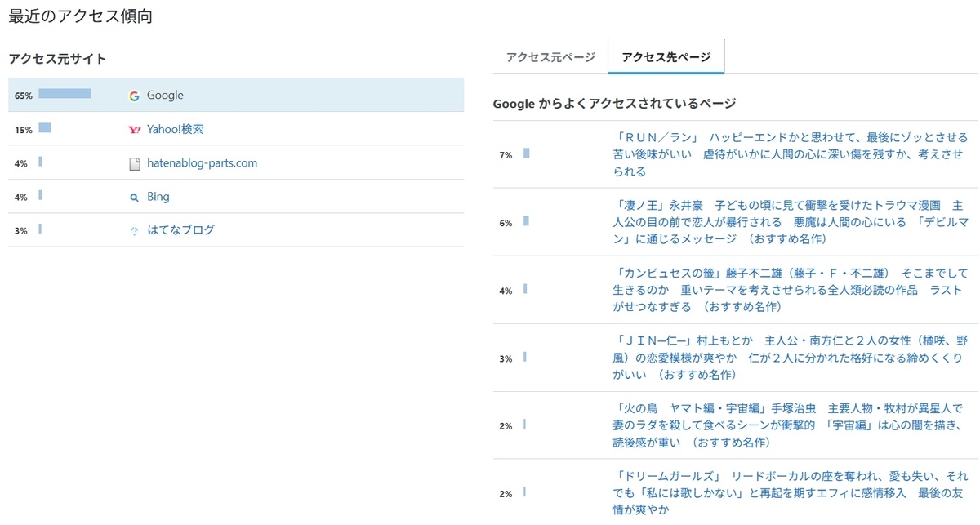Image resolution: width=980 pixels, height=525 pixels.
Task: Click the 3% value beside the ＪＩＮ—仁— article
Action: point(506,358)
